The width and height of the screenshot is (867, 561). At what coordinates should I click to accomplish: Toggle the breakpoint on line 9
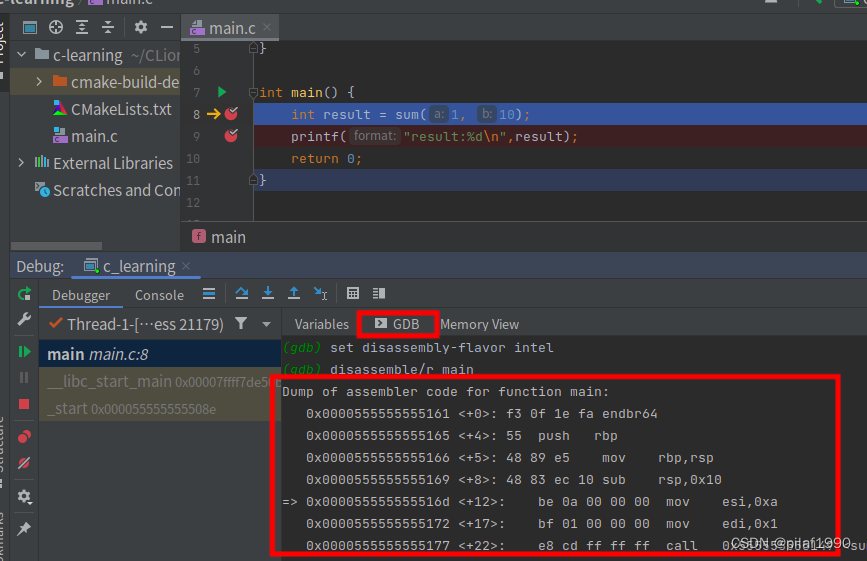(231, 136)
